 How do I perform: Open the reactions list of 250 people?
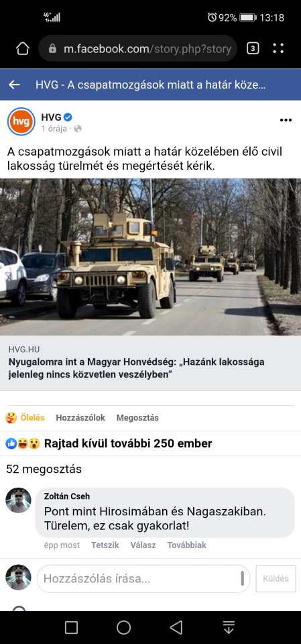(x=109, y=443)
